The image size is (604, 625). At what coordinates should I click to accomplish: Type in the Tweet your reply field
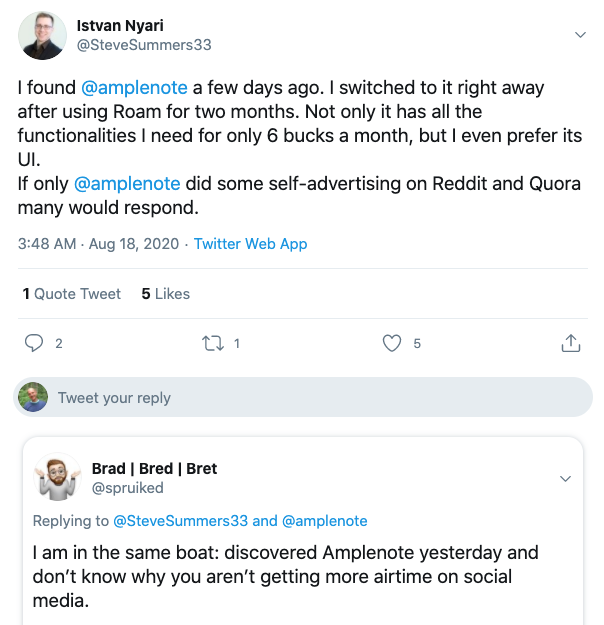pos(300,397)
